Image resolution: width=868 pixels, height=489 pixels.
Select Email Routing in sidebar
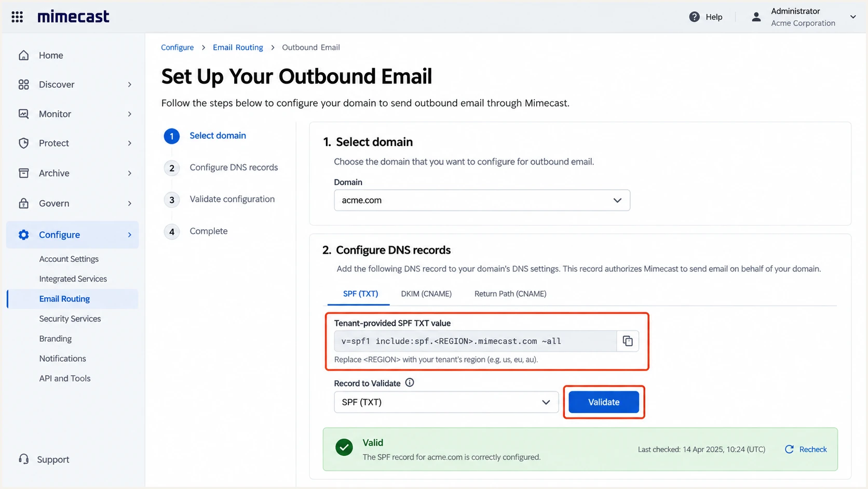[73, 299]
